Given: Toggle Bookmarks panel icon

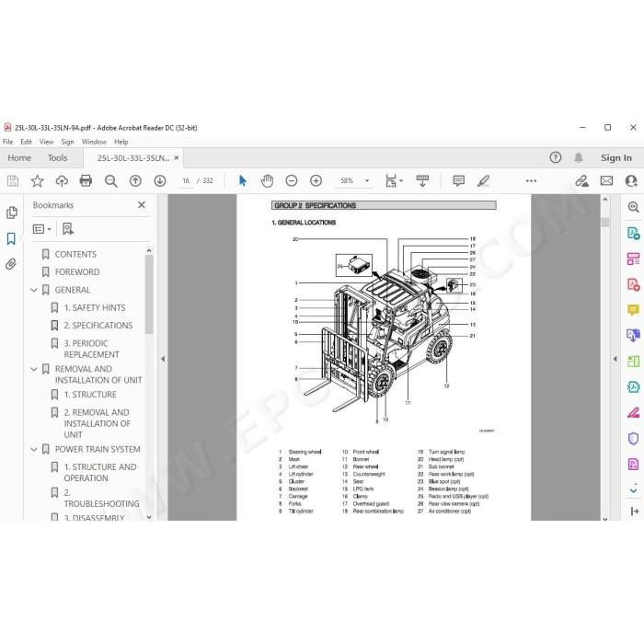Looking at the screenshot, I should pos(11,238).
